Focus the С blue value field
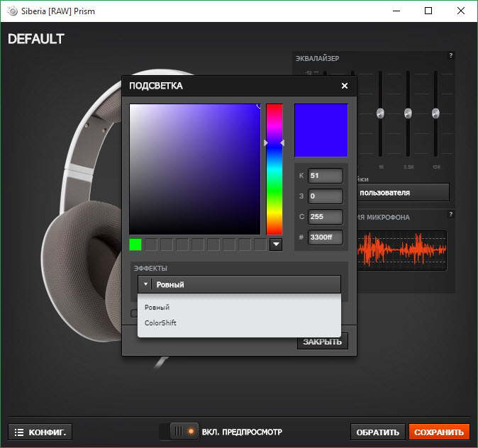 tap(326, 217)
